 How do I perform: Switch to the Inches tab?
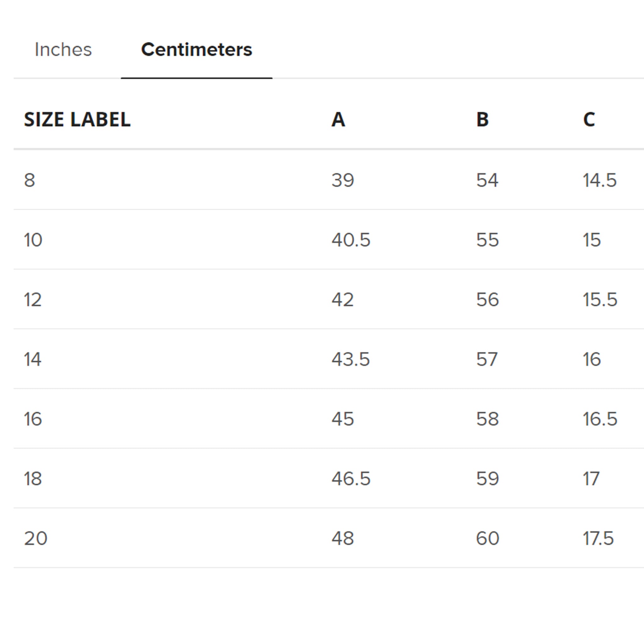point(63,49)
